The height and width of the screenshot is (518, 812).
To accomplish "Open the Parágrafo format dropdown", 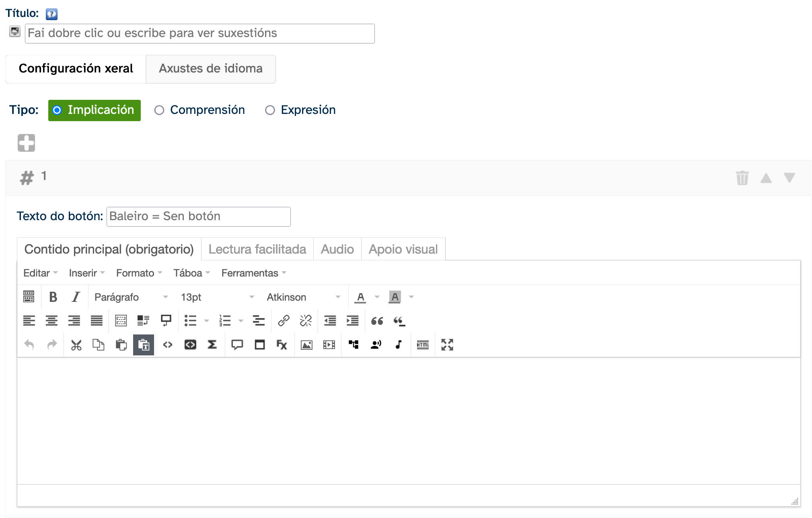I will tap(131, 297).
